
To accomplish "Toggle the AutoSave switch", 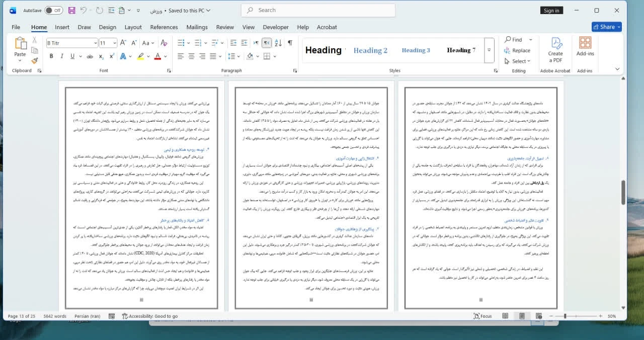I will pos(53,11).
